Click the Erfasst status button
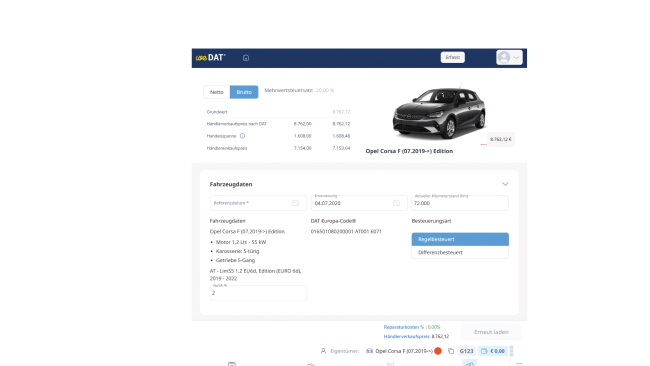Screen dimensions: 650x366 point(452,57)
